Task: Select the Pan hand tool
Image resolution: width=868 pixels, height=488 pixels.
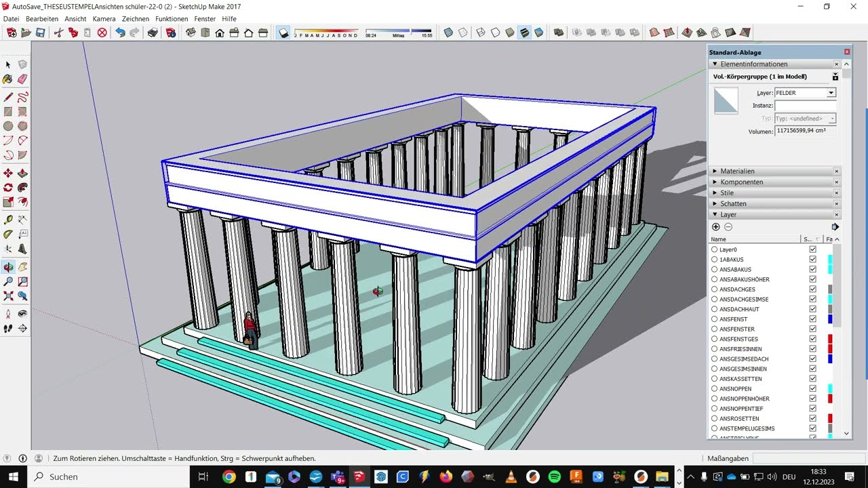Action: (x=22, y=267)
